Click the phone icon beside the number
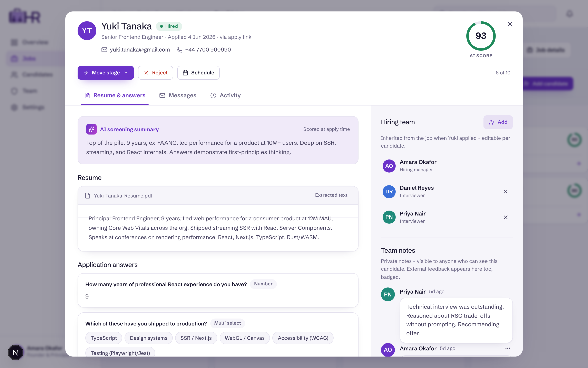Image resolution: width=588 pixels, height=368 pixels. pyautogui.click(x=179, y=50)
